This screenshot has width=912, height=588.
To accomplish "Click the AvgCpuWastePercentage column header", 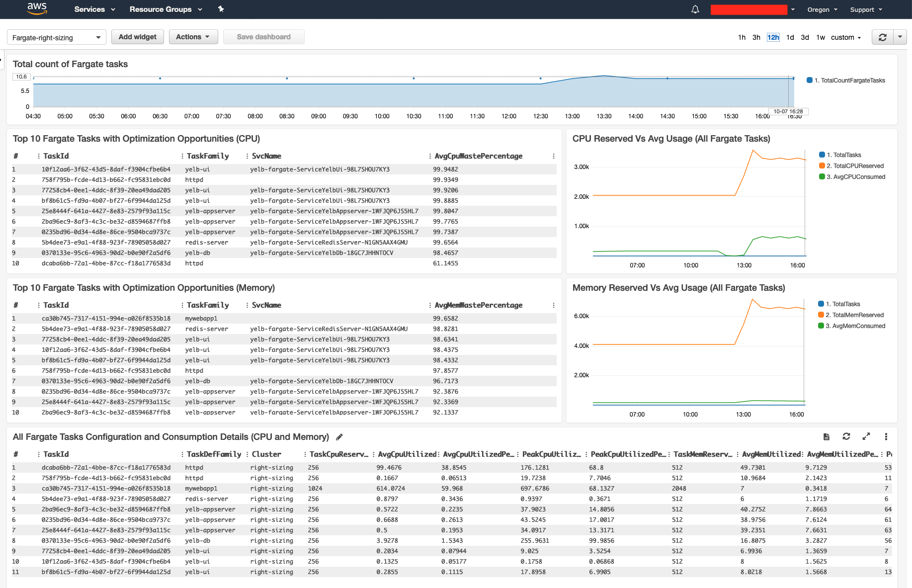I will click(478, 156).
